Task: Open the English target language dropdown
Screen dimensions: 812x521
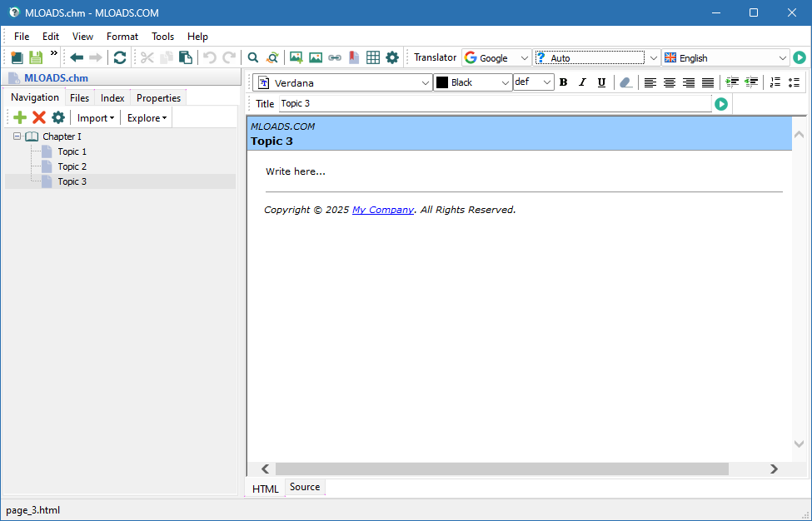Action: coord(725,58)
